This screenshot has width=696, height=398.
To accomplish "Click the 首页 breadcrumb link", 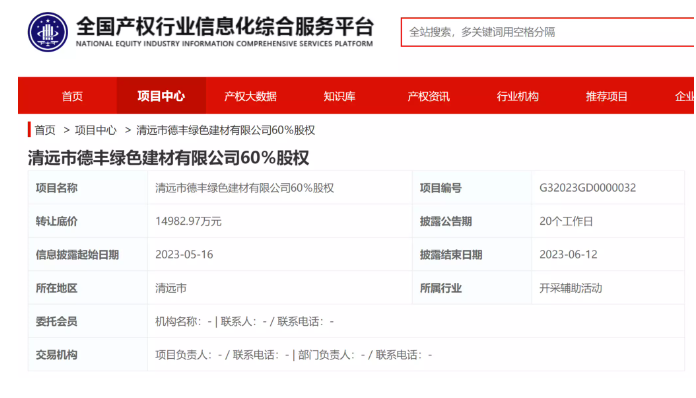I will 45,130.
